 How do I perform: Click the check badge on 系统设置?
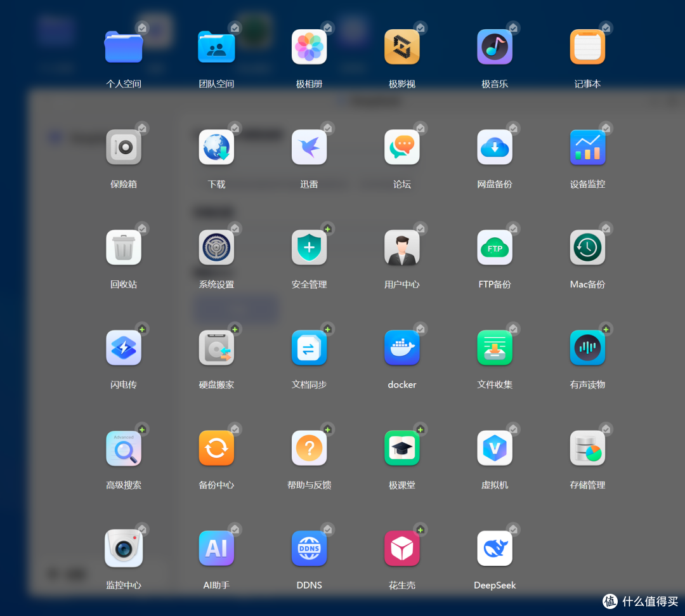(235, 228)
